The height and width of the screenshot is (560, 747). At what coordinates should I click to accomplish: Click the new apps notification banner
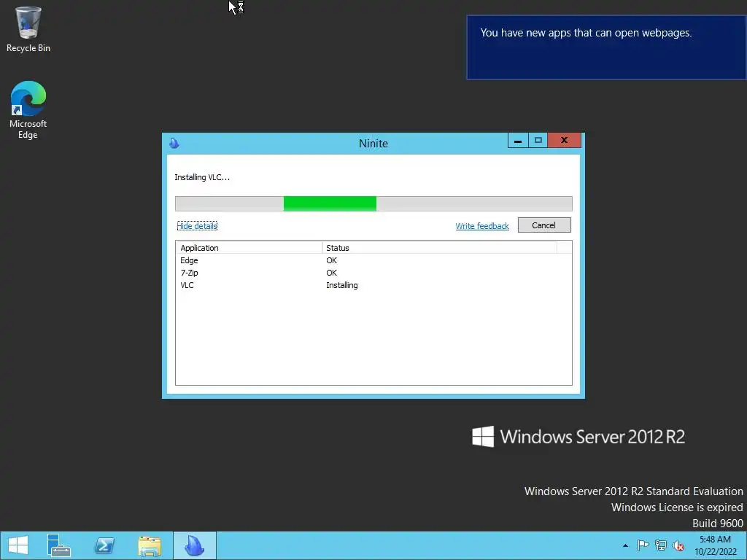[606, 47]
